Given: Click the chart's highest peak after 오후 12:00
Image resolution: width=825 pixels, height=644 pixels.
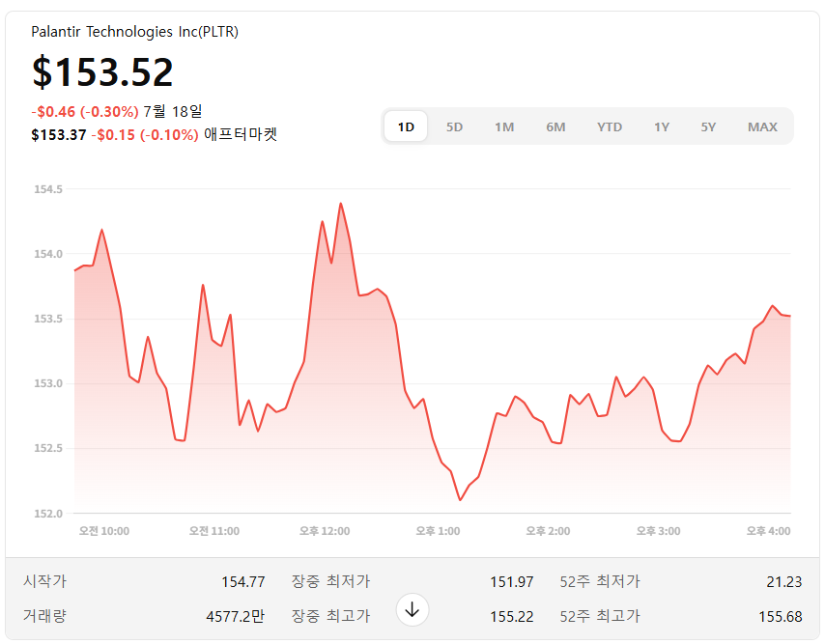Looking at the screenshot, I should [341, 204].
